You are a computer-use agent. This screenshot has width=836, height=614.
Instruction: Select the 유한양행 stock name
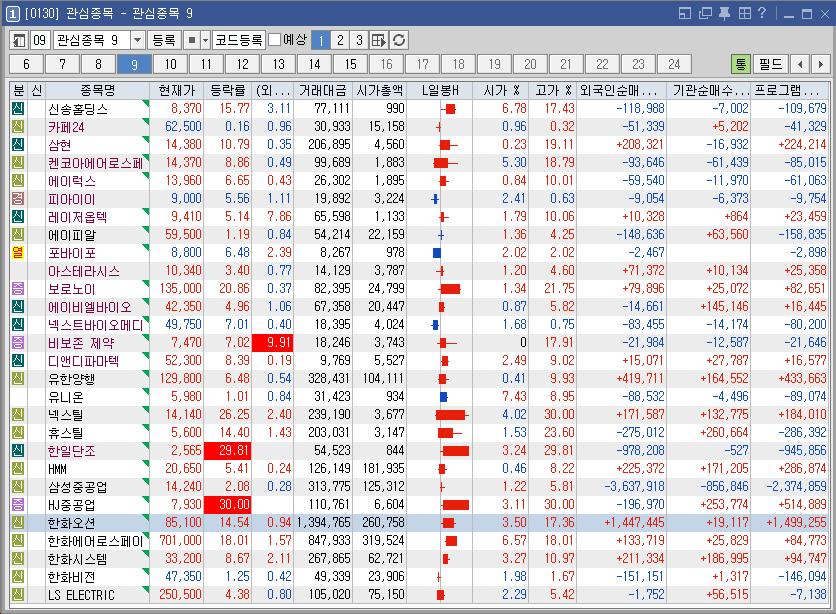71,379
